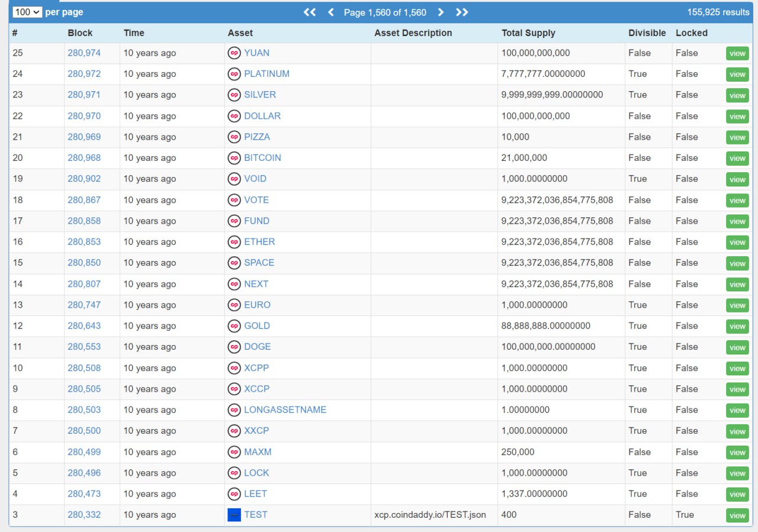
Task: Click the DOLLAR asset icon
Action: [x=235, y=116]
